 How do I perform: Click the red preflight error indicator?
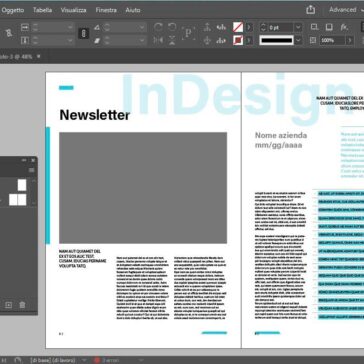pos(97,360)
